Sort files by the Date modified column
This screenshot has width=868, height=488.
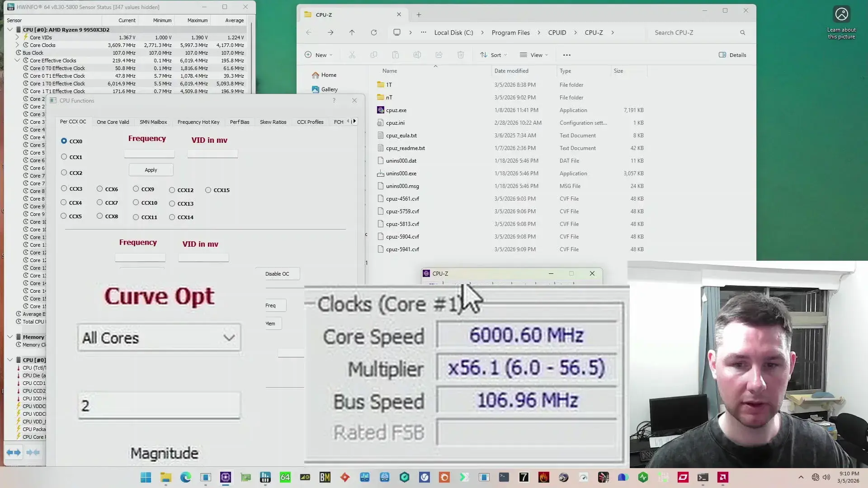(x=511, y=71)
